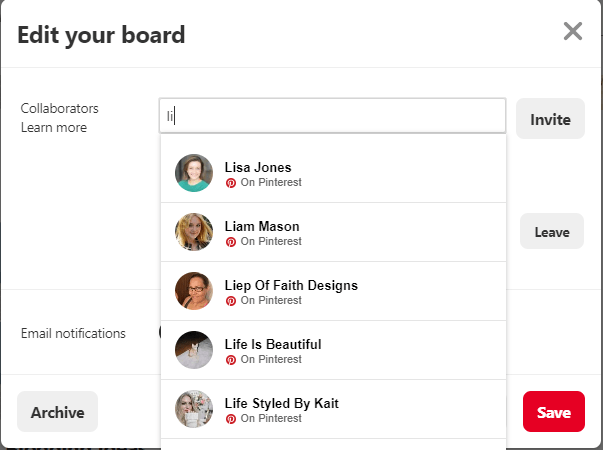Screen dimensions: 603x450
Task: Click Liep Of Faith Designs avatar
Action: click(194, 291)
